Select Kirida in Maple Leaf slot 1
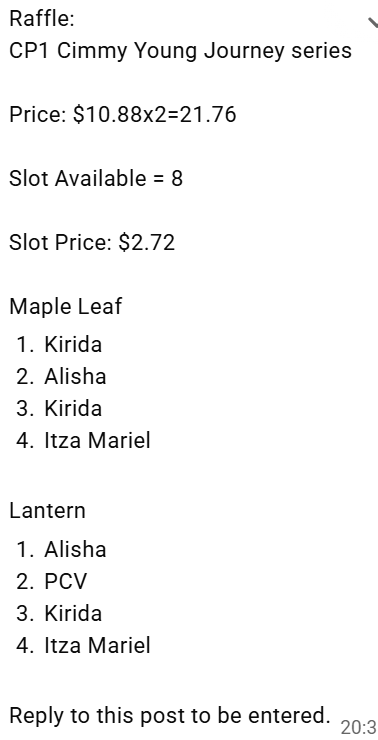The width and height of the screenshot is (378, 740). 73,344
